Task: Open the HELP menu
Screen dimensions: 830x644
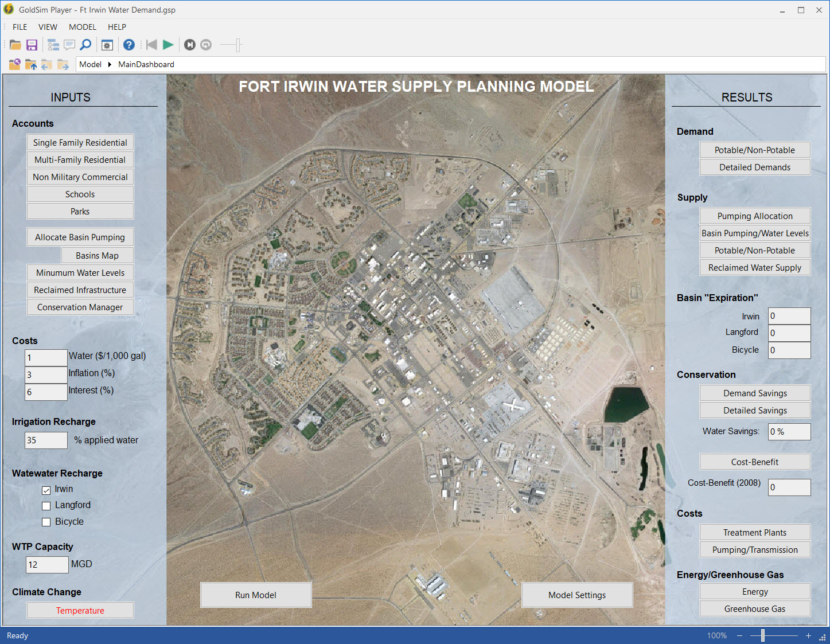Action: 117,27
